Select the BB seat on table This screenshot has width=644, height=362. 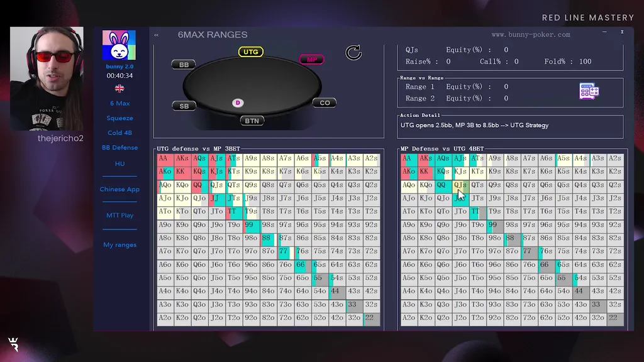[184, 65]
